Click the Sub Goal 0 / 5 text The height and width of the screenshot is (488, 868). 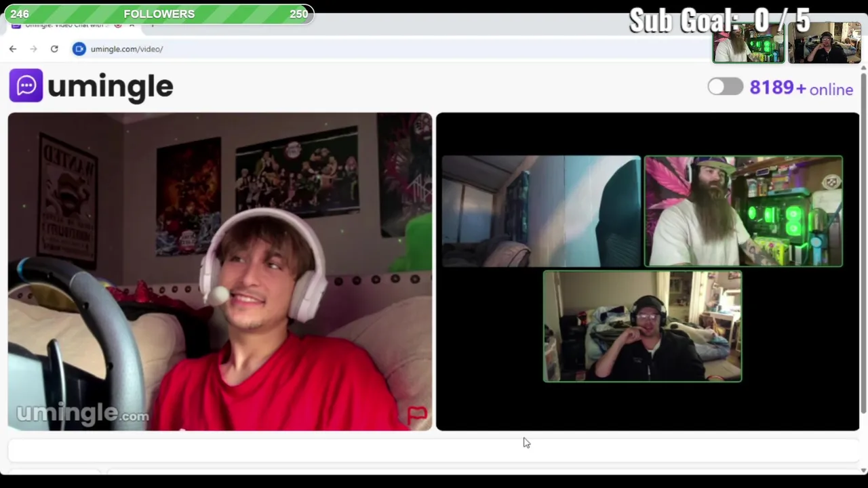point(719,20)
